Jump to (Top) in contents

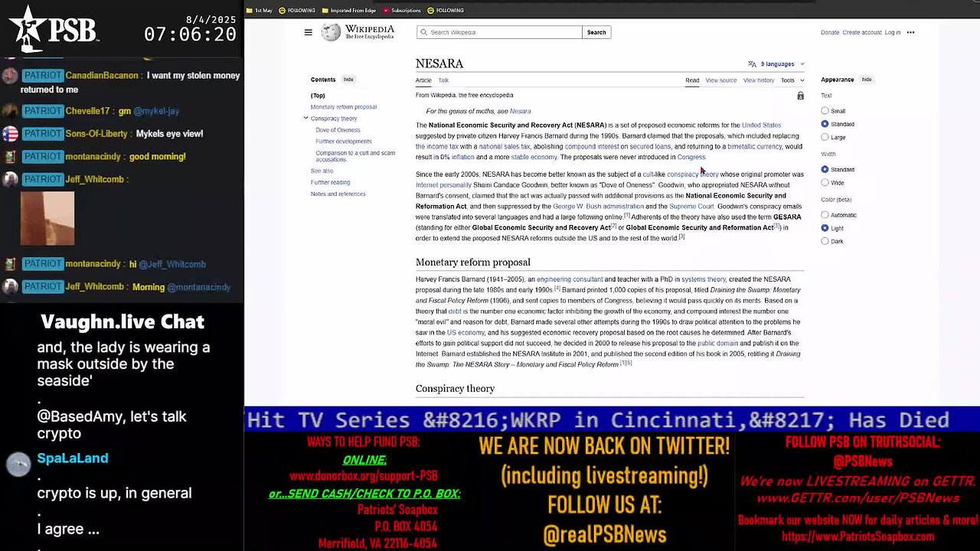[x=318, y=96]
